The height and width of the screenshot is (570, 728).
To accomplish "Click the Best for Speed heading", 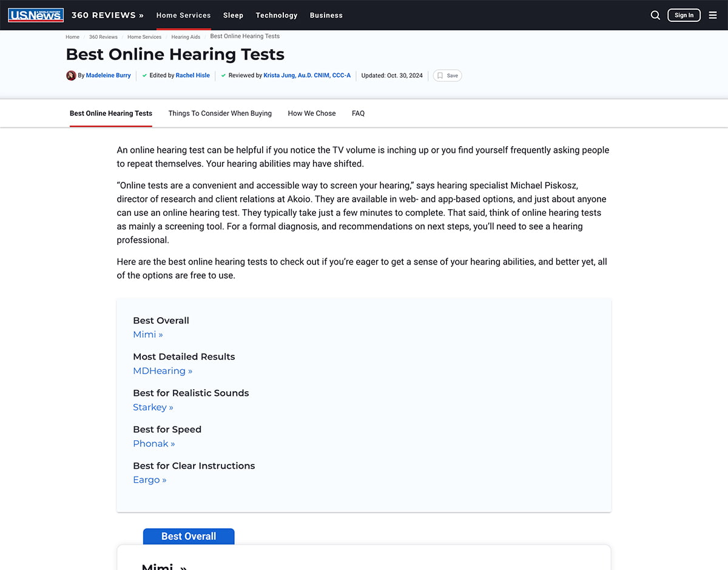I will [167, 429].
